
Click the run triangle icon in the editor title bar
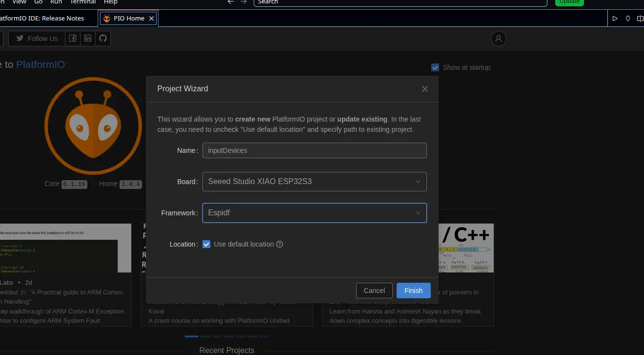click(x=615, y=19)
